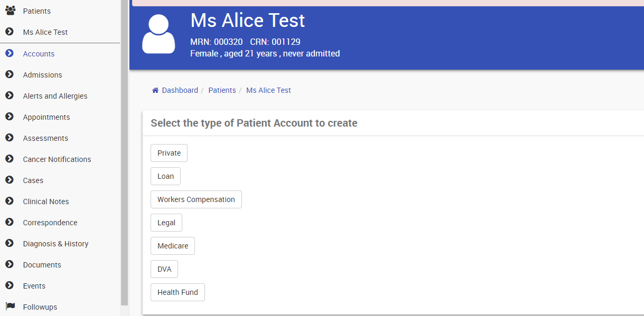Click the arrow icon next to Admissions

(x=9, y=74)
